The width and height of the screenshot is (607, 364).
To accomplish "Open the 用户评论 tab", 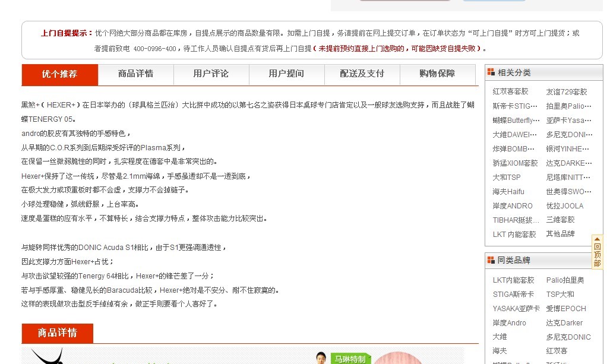I will pyautogui.click(x=211, y=74).
